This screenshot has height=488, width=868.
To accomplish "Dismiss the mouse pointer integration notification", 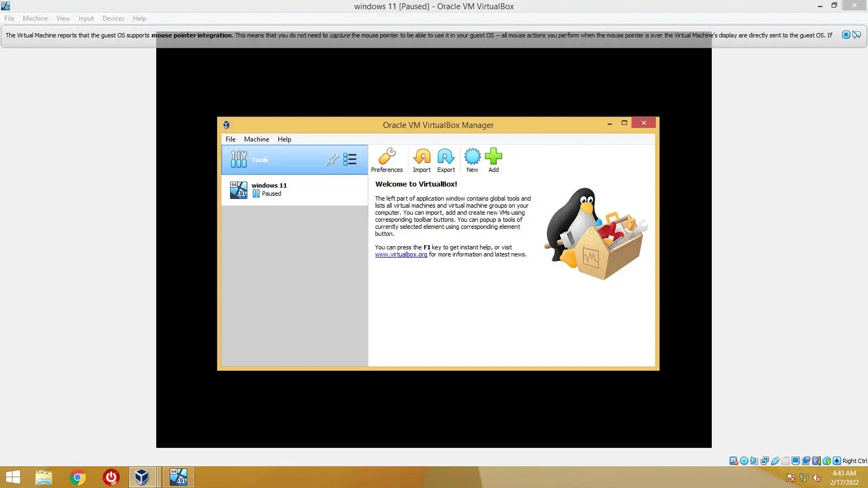I will (x=846, y=35).
